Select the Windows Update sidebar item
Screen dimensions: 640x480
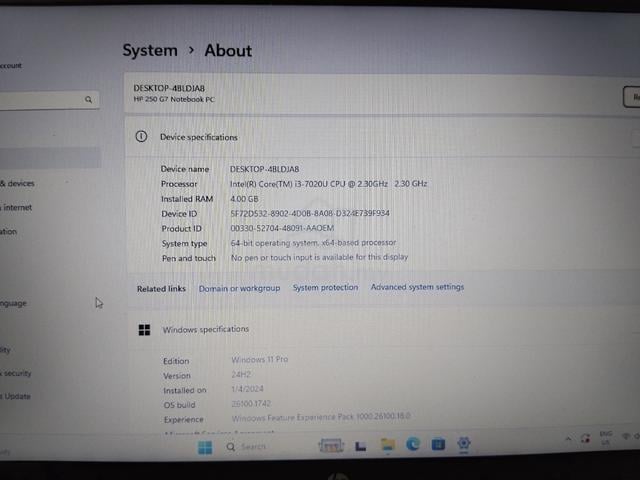click(15, 396)
